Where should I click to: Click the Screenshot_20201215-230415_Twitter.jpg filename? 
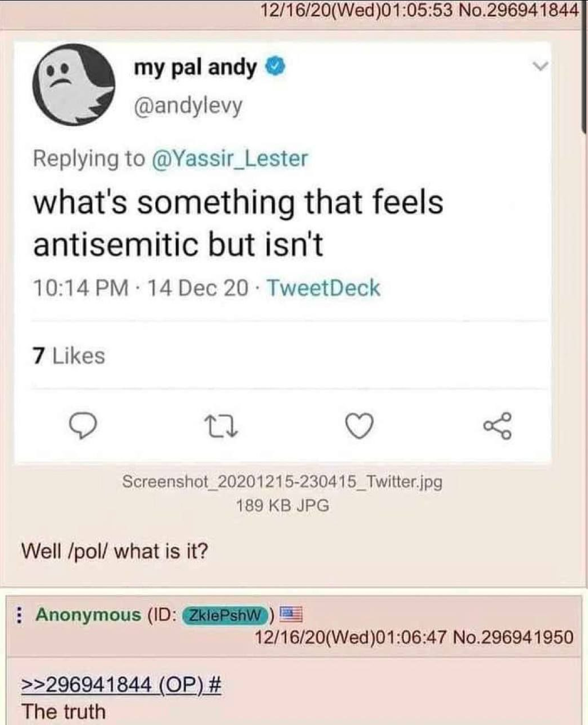(x=282, y=482)
